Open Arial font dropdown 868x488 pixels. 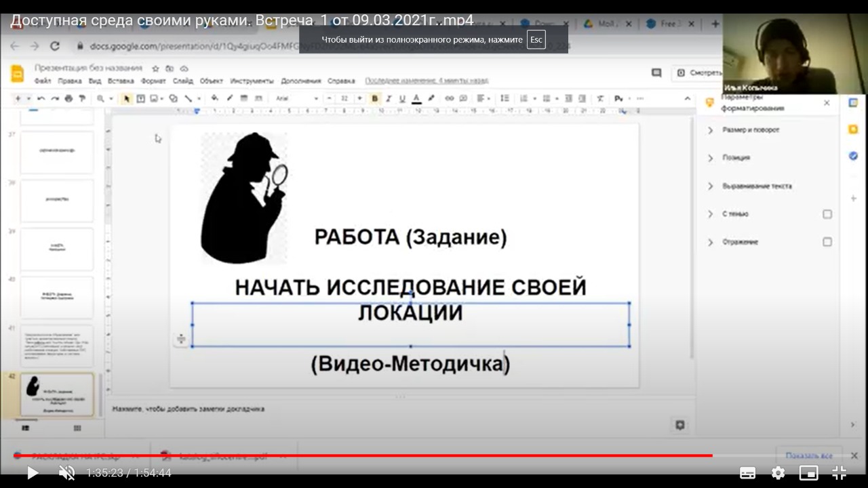[297, 98]
